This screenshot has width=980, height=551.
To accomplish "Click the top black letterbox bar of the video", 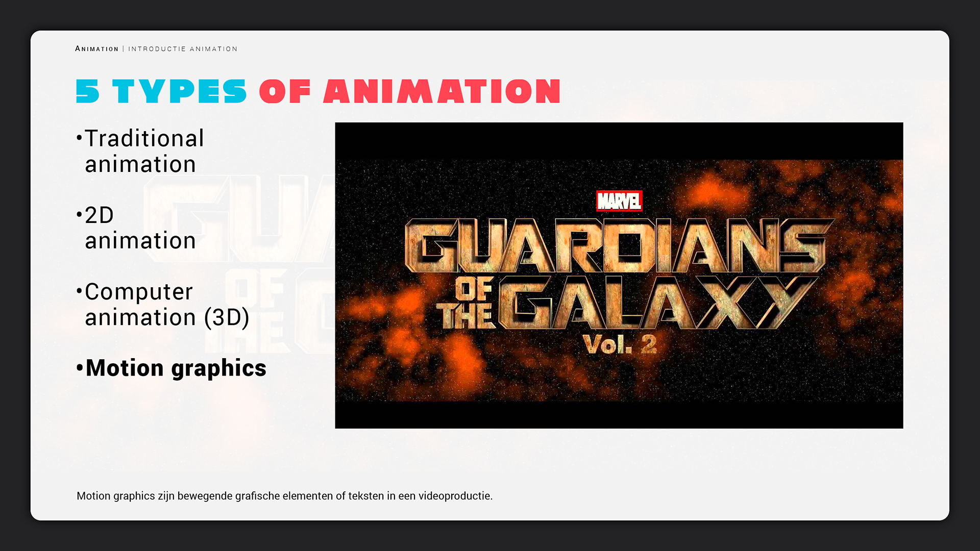I will pos(619,140).
